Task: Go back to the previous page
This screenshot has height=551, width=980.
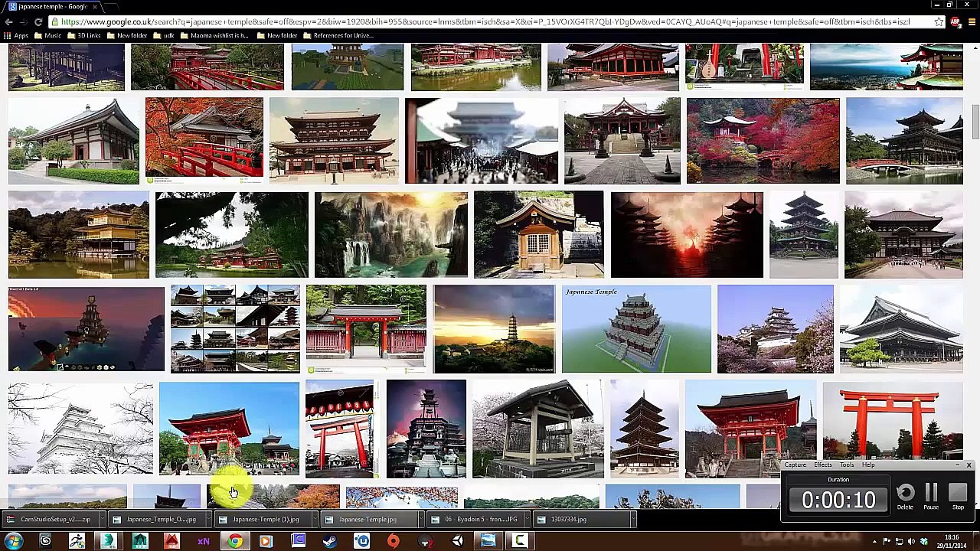Action: [8, 22]
